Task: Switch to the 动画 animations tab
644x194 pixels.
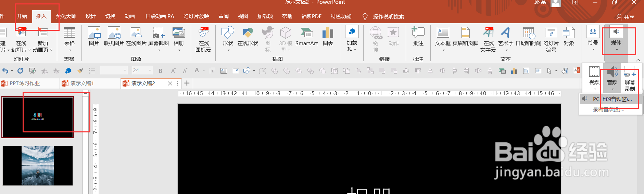Action: coord(130,16)
